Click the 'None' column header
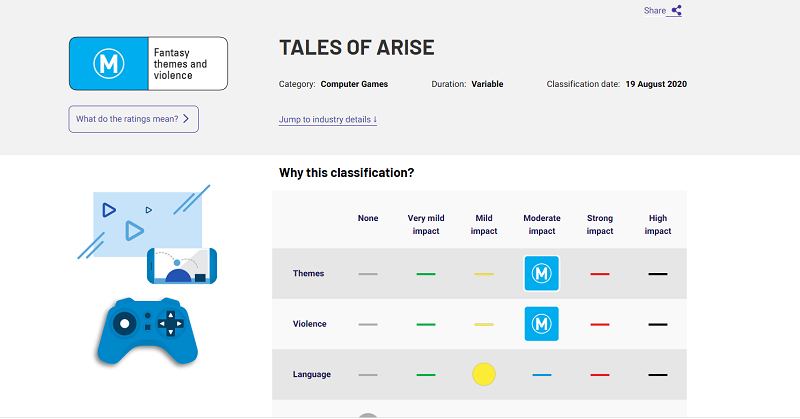This screenshot has height=419, width=800. (x=368, y=218)
